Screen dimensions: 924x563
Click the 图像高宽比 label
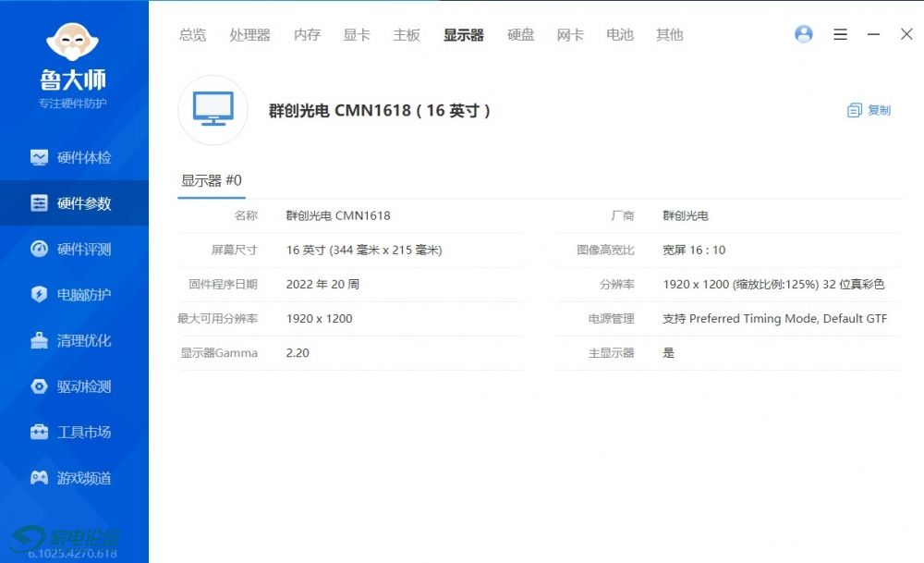(605, 250)
